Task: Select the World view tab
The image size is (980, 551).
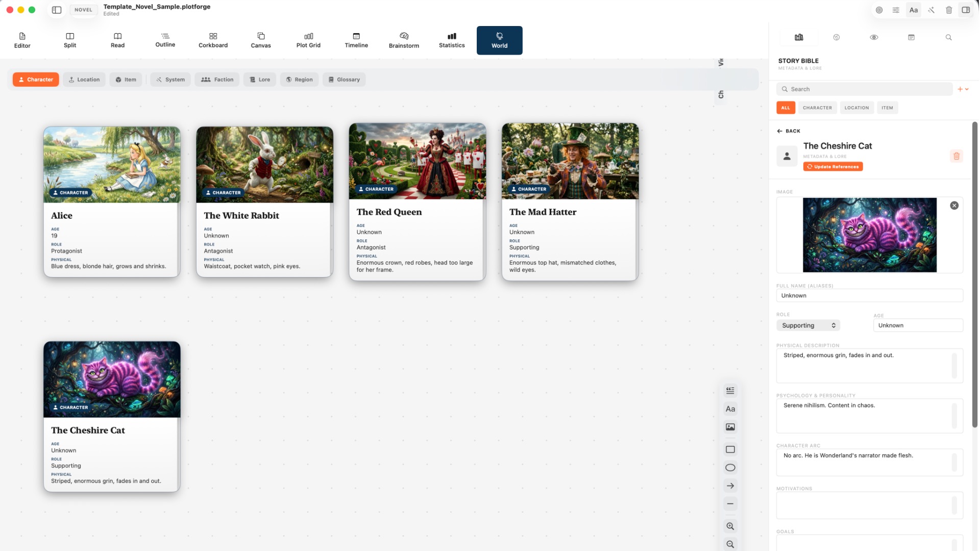Action: [x=499, y=40]
